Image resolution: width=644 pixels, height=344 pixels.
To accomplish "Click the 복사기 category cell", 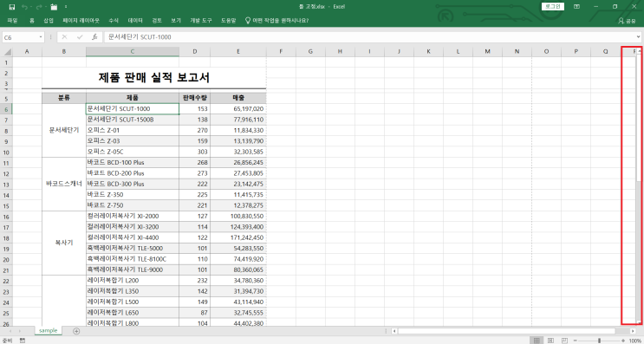I will point(63,243).
